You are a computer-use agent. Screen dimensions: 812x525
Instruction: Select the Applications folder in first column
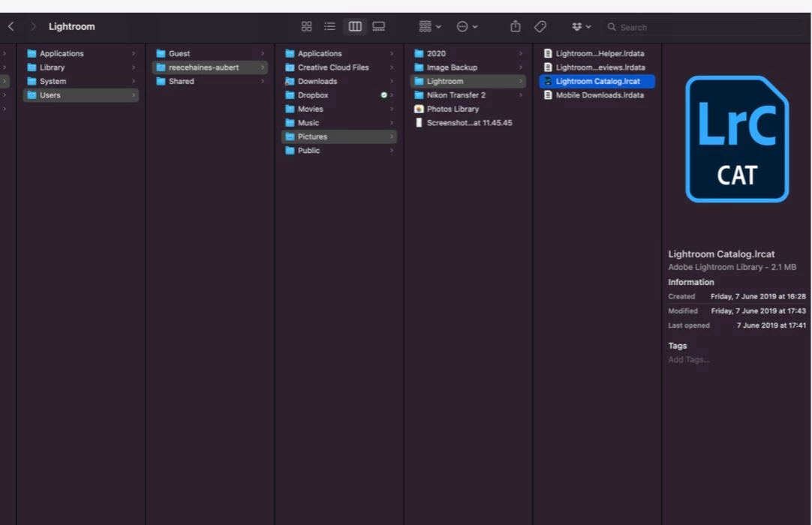(81, 53)
